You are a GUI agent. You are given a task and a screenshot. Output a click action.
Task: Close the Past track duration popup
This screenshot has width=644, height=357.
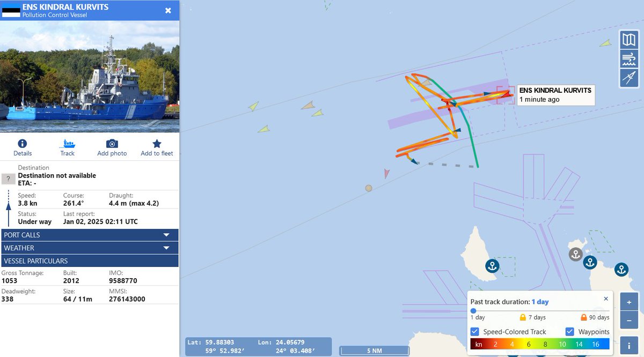pos(606,299)
